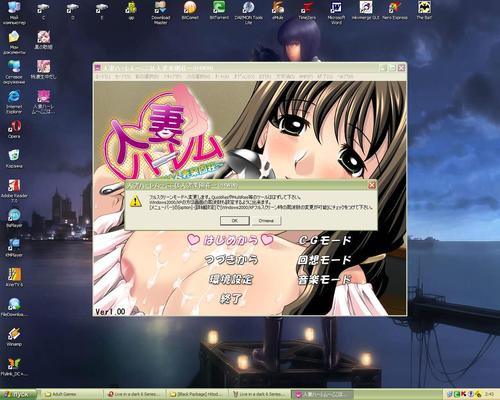The height and width of the screenshot is (400, 500).
Task: Open the eMule desktop icon
Action: (x=278, y=11)
